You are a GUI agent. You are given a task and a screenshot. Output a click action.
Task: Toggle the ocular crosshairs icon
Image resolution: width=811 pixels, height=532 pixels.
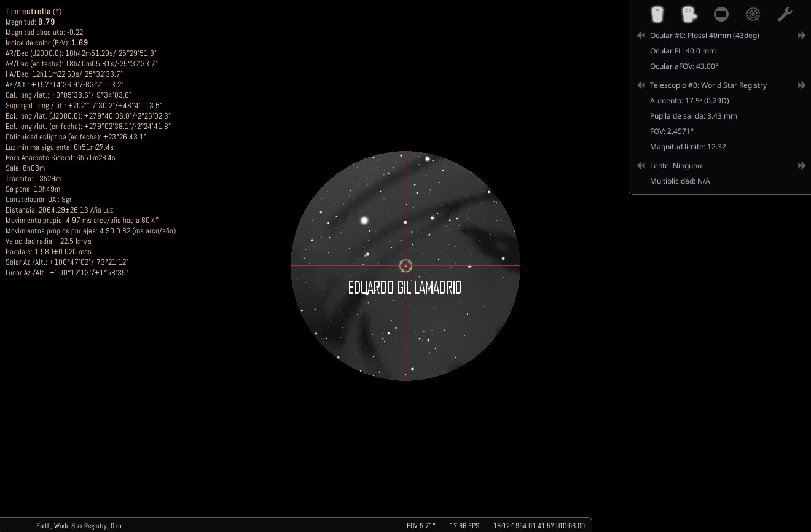[x=689, y=14]
